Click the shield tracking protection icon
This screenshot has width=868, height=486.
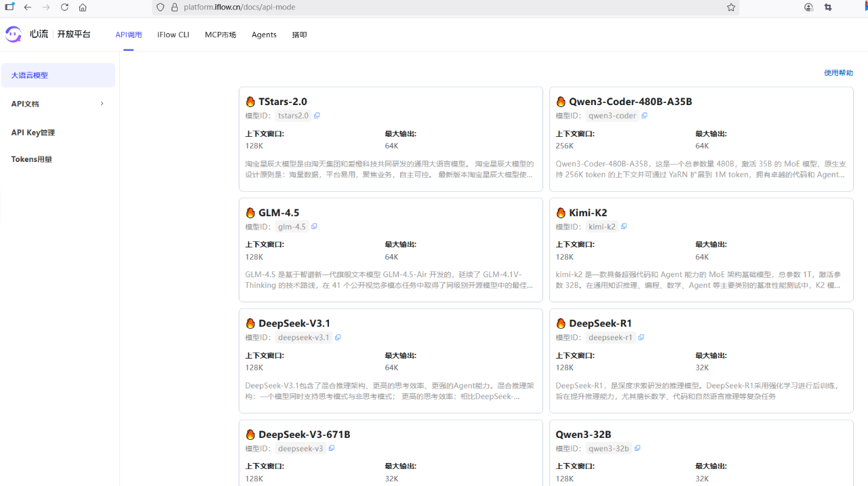[x=160, y=7]
